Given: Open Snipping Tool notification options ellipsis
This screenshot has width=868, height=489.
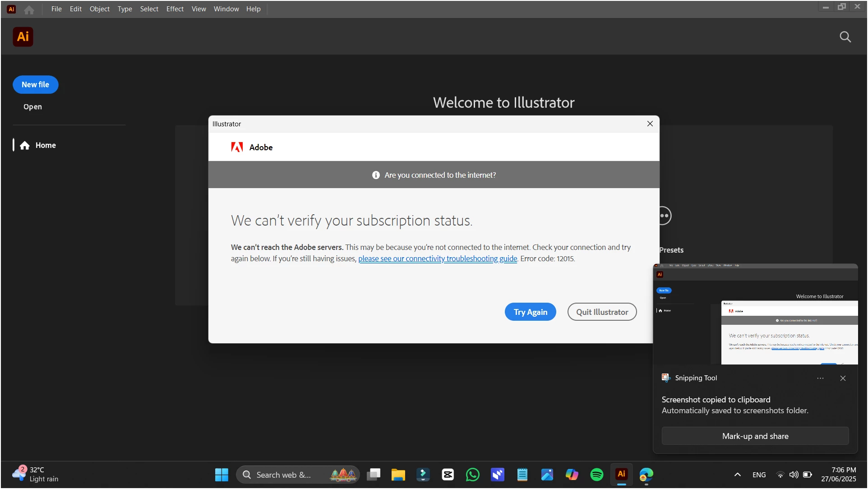Looking at the screenshot, I should tap(820, 378).
